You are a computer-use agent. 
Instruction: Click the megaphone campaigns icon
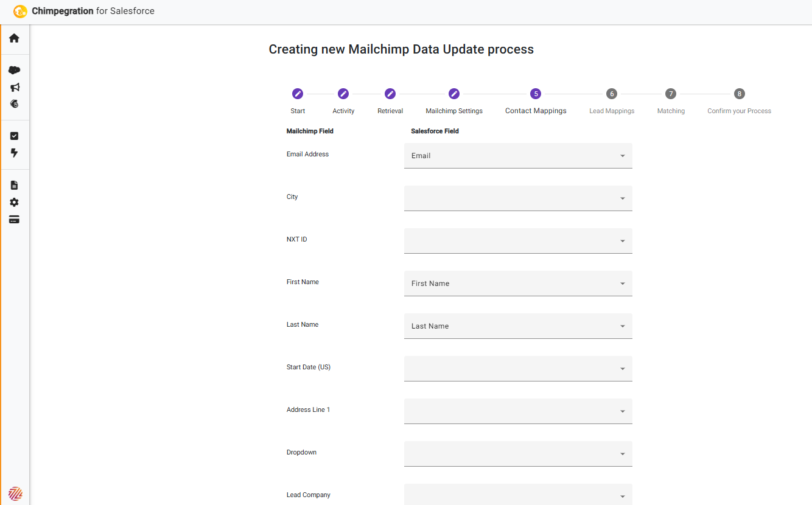(15, 87)
